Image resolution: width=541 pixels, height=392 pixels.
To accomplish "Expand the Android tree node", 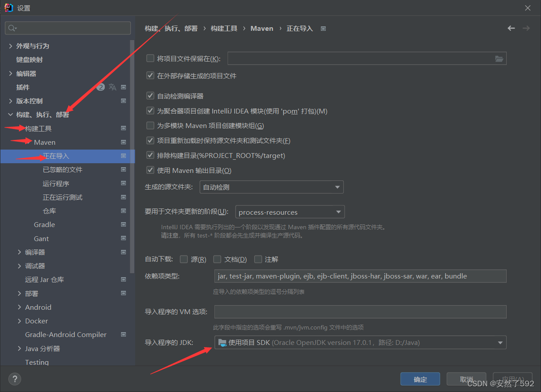I will [19, 307].
